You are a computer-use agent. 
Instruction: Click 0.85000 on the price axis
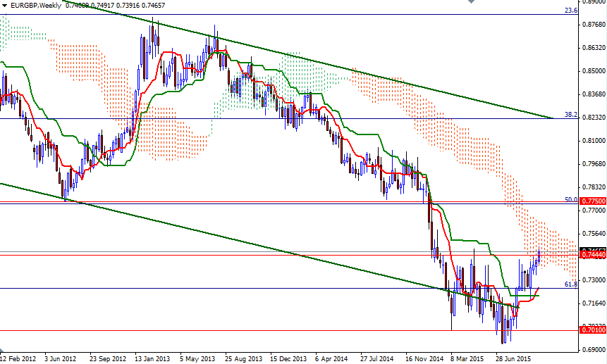click(592, 71)
